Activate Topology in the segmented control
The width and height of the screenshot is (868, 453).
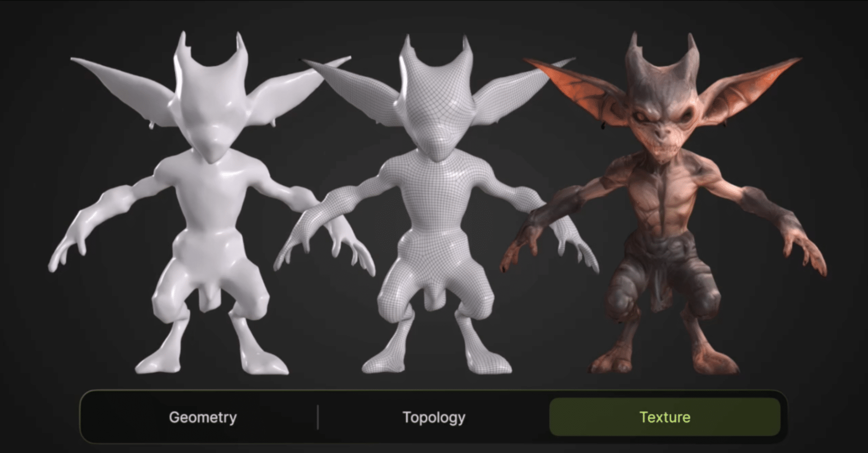[434, 417]
